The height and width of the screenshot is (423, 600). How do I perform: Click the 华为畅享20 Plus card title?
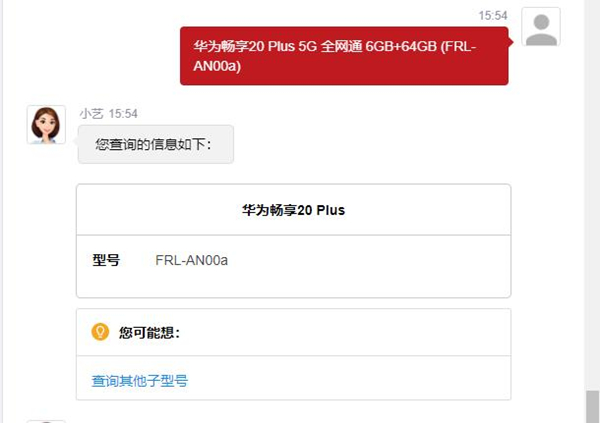click(293, 211)
